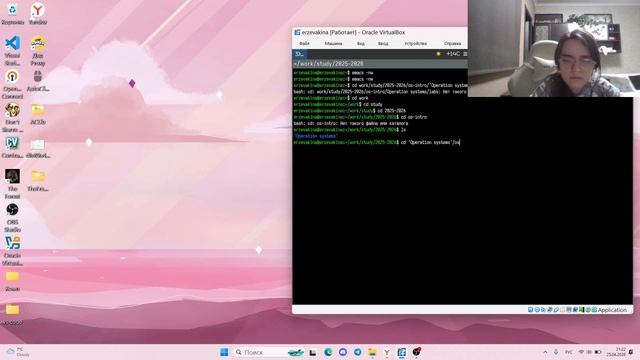Click the terminal title ~/work/study/2025-2026

pyautogui.click(x=329, y=64)
